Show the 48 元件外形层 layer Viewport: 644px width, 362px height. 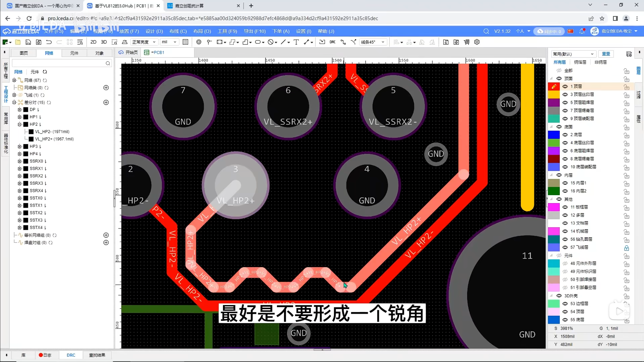coord(565,263)
